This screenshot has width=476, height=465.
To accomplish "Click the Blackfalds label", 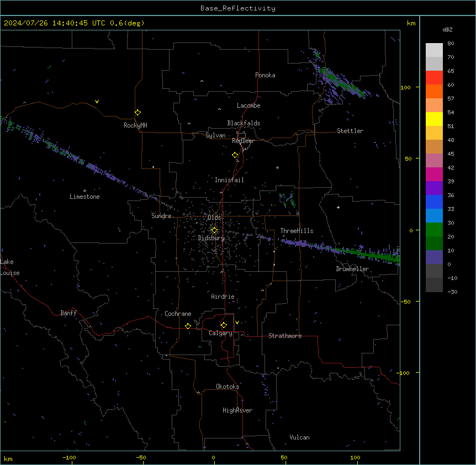I will [244, 123].
